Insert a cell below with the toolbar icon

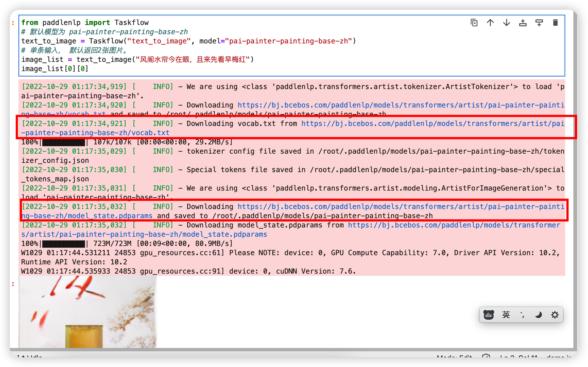(539, 23)
